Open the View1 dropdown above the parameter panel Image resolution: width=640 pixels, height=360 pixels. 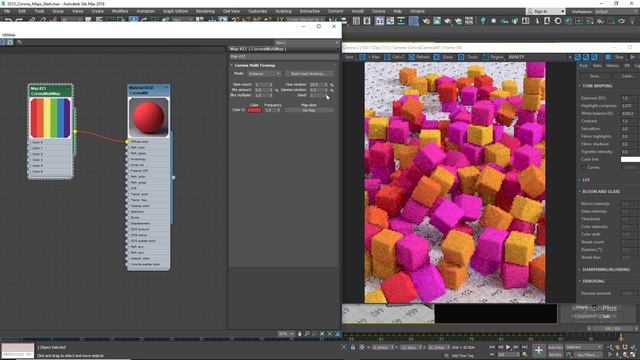[307, 42]
